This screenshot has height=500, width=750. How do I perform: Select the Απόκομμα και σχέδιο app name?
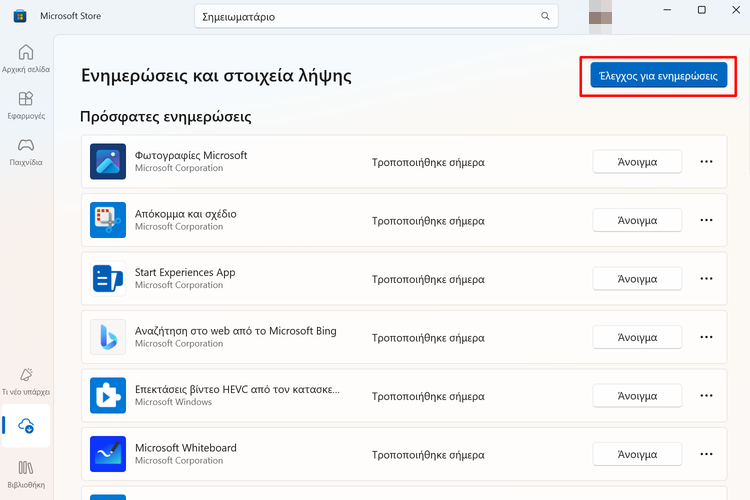(186, 214)
